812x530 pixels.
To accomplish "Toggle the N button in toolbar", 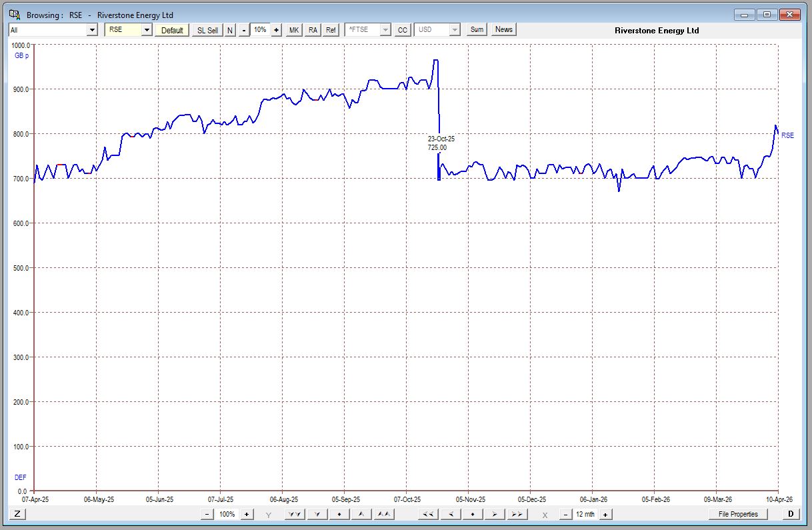I will coord(230,30).
